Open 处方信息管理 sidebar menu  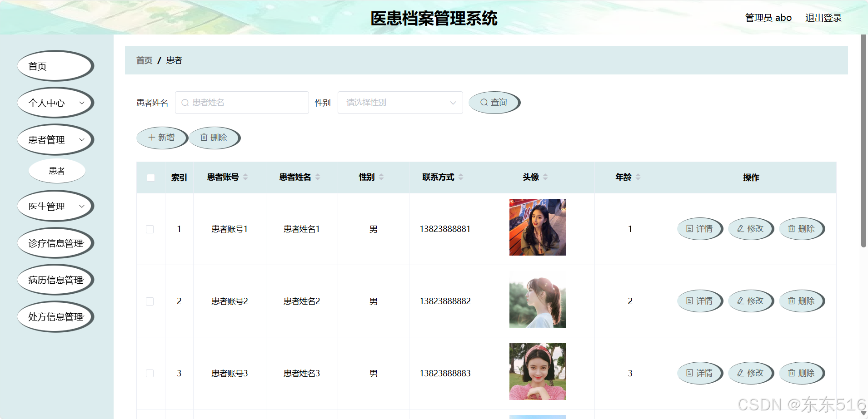pos(55,317)
